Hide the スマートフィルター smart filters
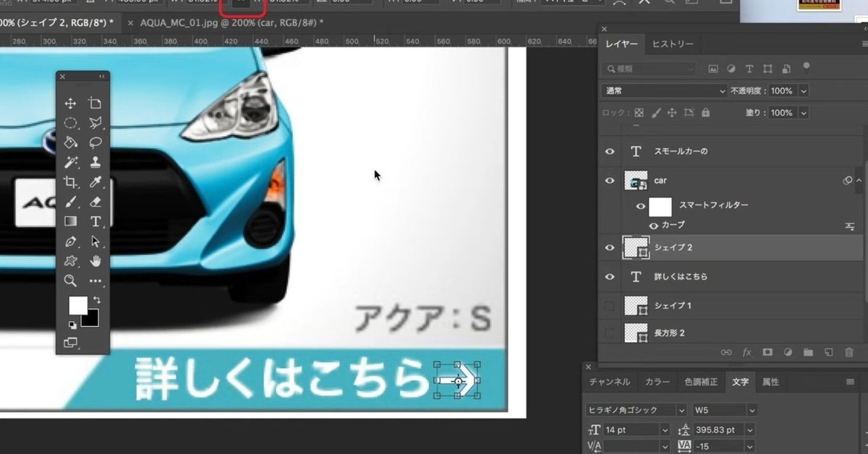The width and height of the screenshot is (868, 454). coord(640,206)
